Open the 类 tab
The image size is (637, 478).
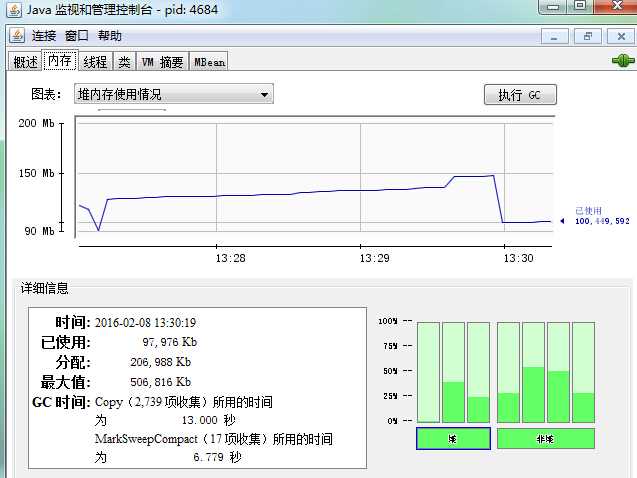tap(124, 62)
